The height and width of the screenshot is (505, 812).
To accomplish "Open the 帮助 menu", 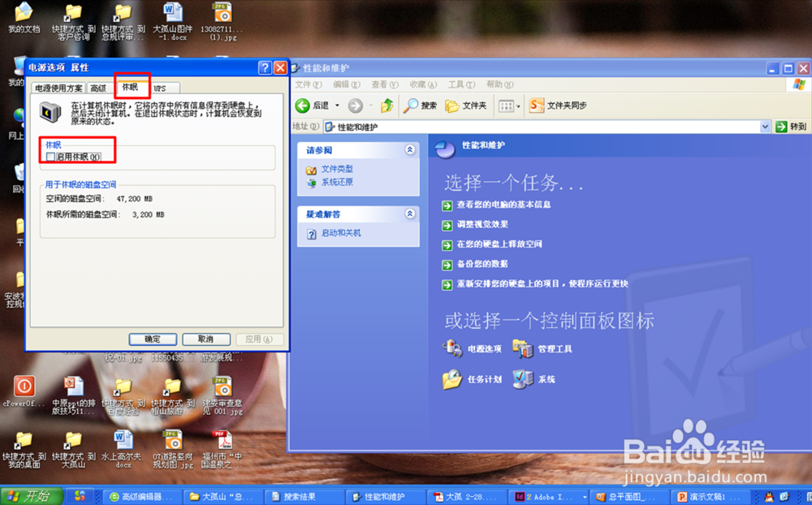I will (499, 84).
